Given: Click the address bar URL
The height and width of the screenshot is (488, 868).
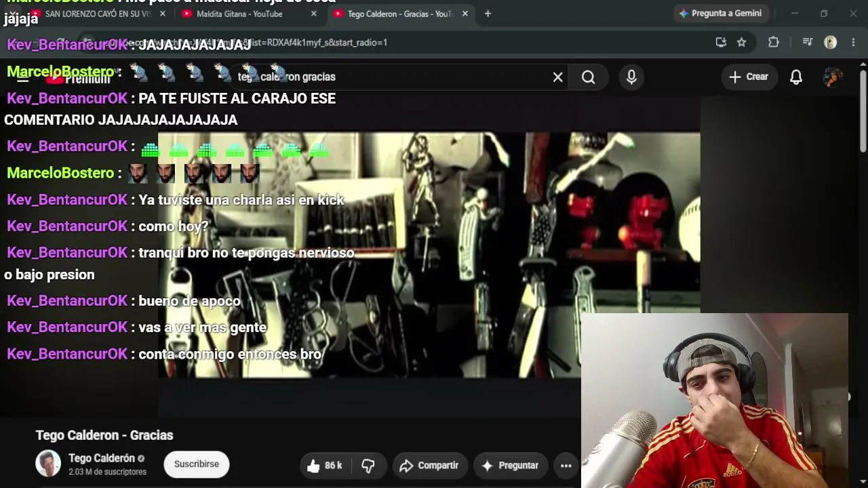Looking at the screenshot, I should tap(400, 42).
